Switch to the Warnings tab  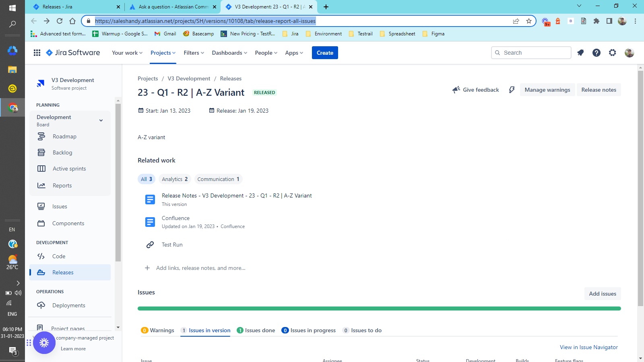point(157,330)
